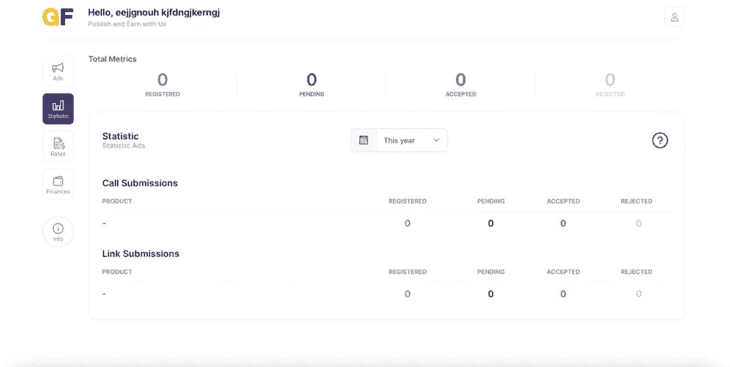Open the Rates sidebar item

pyautogui.click(x=58, y=147)
